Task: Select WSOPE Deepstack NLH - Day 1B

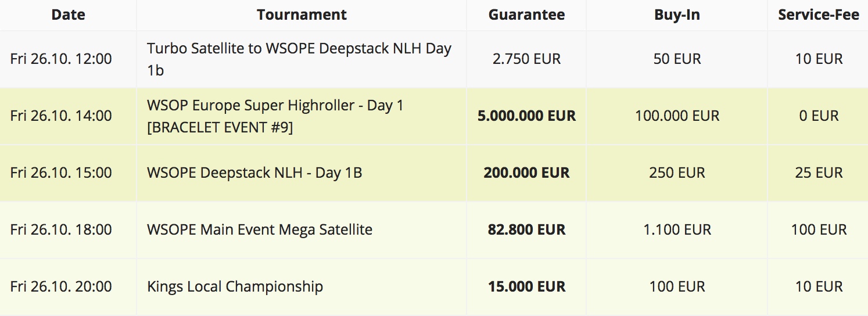Action: (254, 173)
